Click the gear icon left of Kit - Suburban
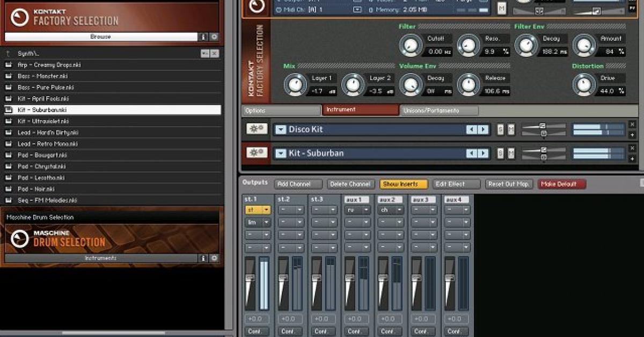The height and width of the screenshot is (337, 644). [255, 153]
